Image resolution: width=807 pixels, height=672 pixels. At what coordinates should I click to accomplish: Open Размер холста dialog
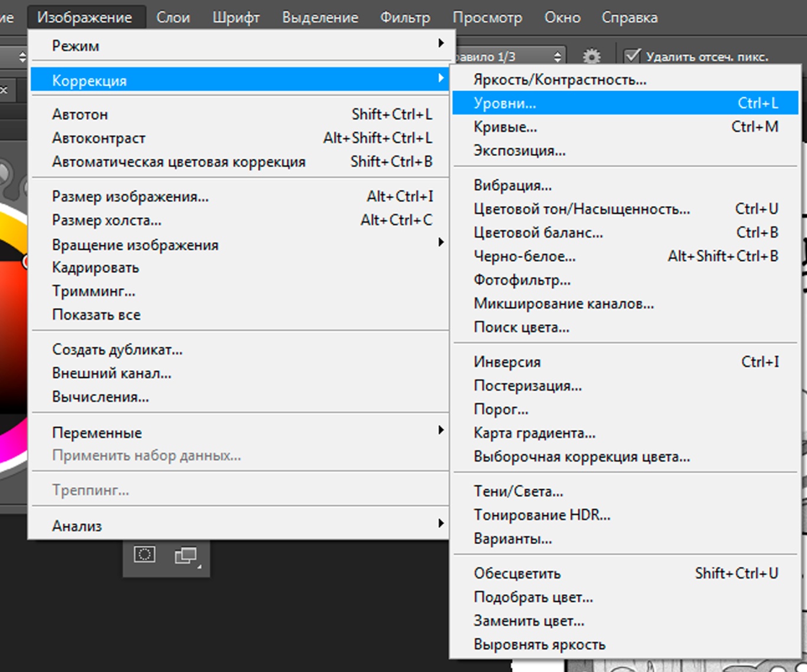click(x=240, y=220)
